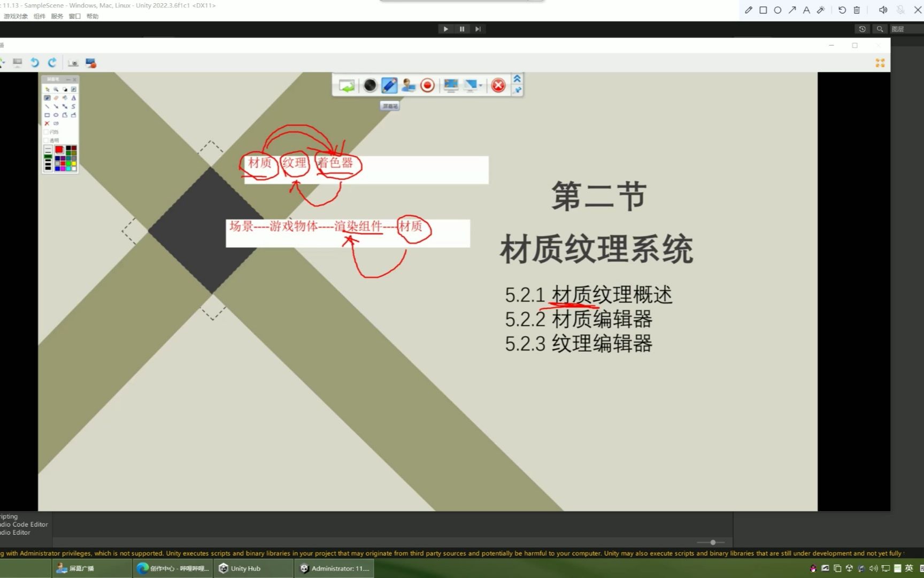Pick the highlighter tool in the pen palette
The image size is (924, 578).
tap(65, 98)
